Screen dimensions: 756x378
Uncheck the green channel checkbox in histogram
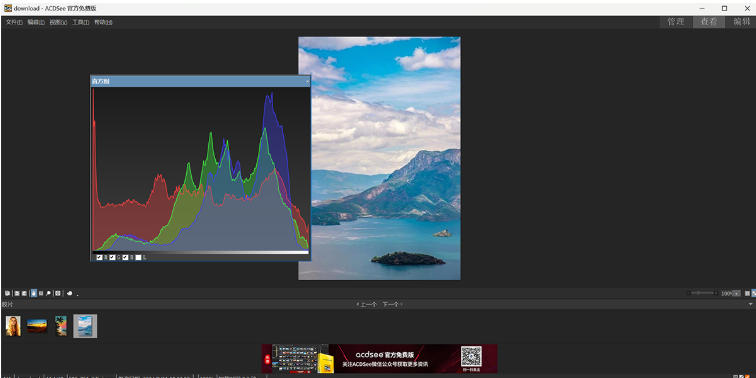tap(112, 257)
